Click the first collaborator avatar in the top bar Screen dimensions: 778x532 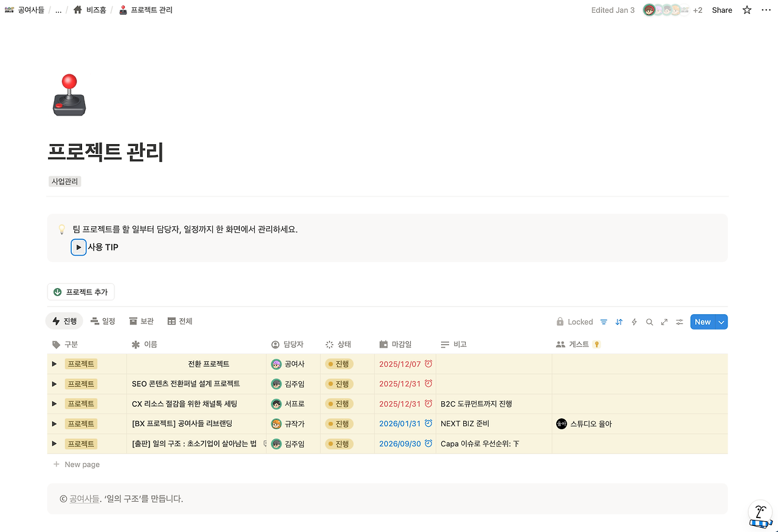point(649,10)
